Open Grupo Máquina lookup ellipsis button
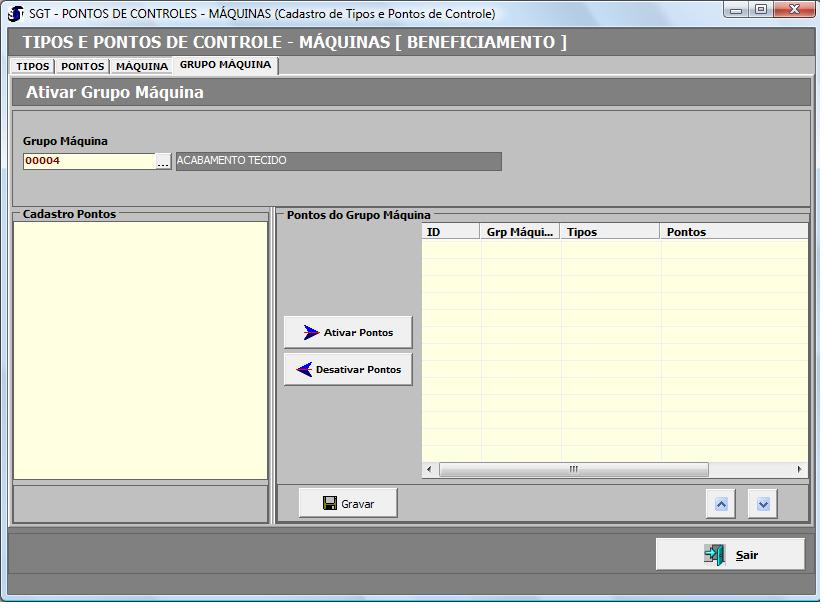 click(164, 161)
